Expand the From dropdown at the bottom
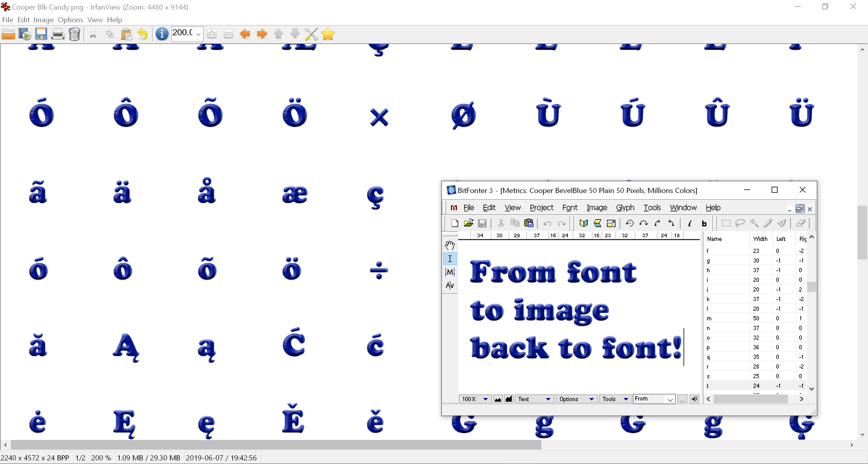Screen dimensions: 868x464 [670, 399]
